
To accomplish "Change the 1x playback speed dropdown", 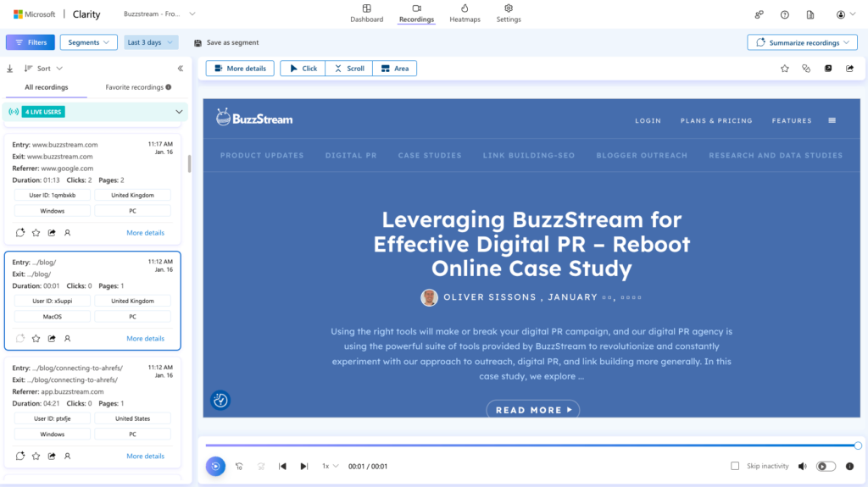I will tap(330, 466).
